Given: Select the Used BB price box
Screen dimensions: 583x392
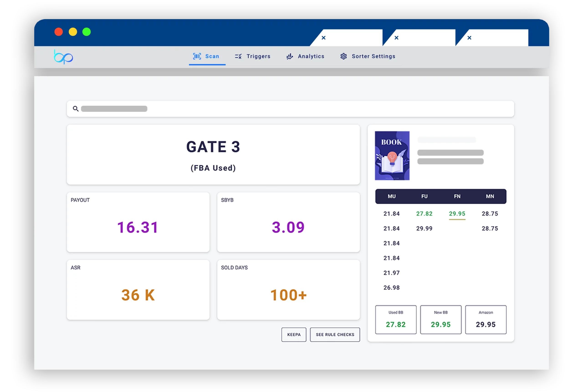Looking at the screenshot, I should (x=396, y=320).
